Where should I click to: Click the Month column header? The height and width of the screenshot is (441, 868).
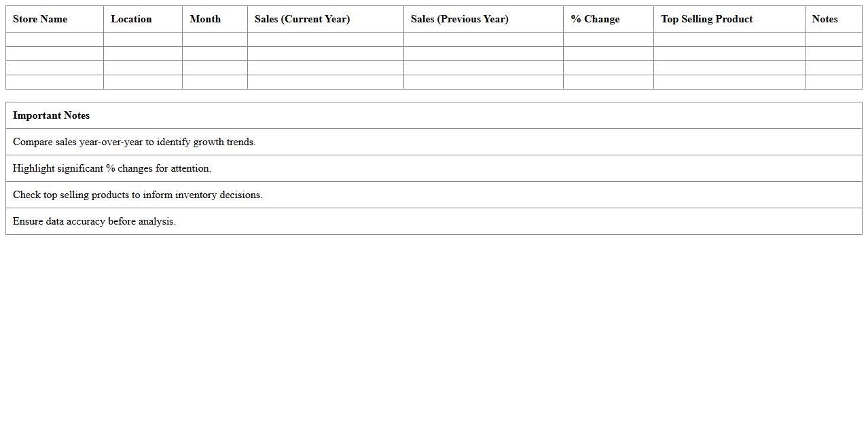pos(205,19)
